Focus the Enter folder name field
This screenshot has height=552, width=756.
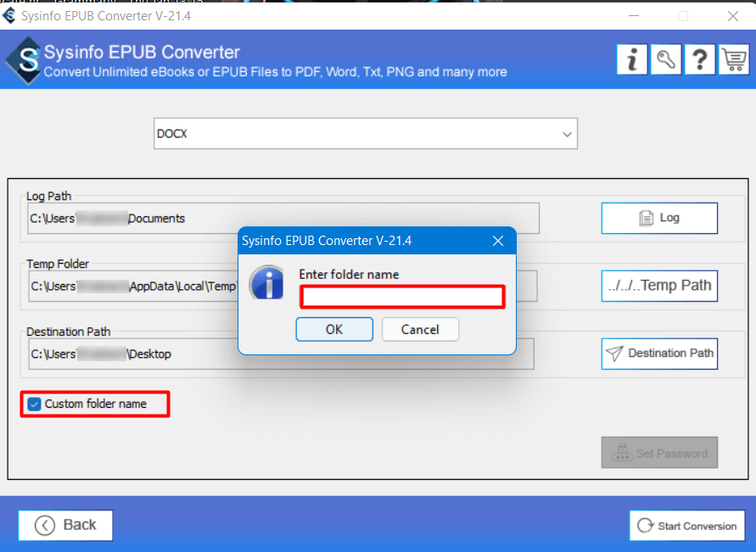(x=402, y=296)
